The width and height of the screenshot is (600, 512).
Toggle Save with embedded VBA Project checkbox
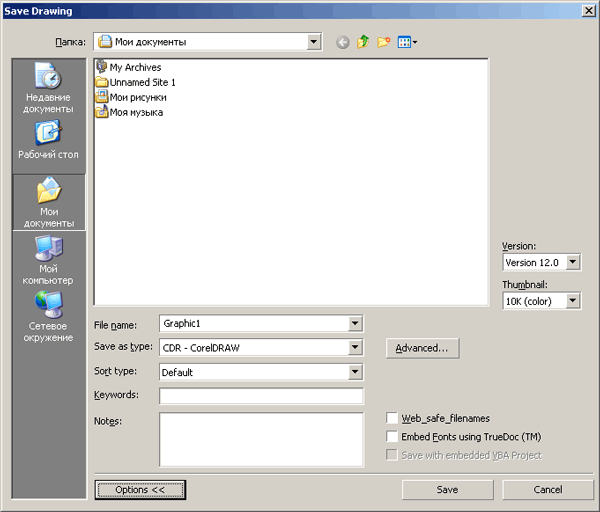pos(392,455)
